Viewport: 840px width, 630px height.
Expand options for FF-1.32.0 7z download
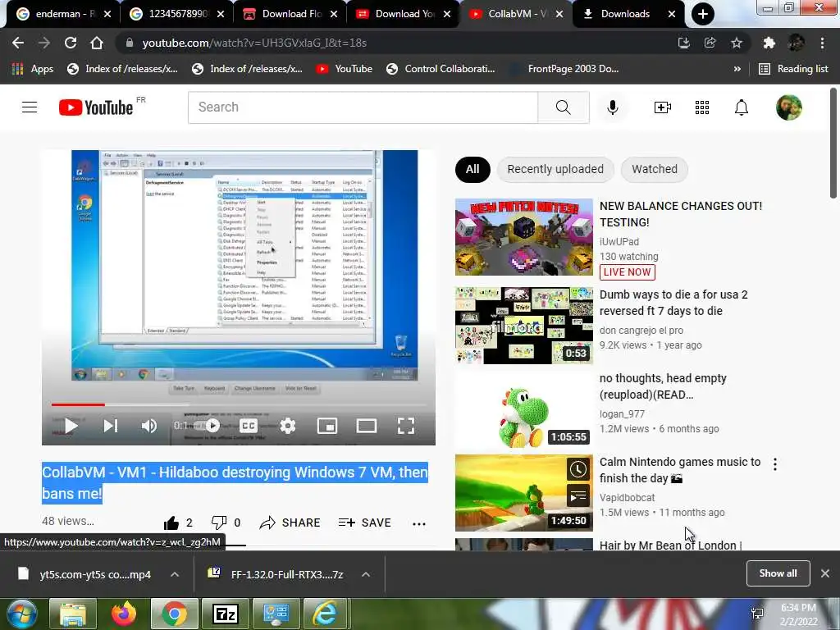(x=366, y=574)
